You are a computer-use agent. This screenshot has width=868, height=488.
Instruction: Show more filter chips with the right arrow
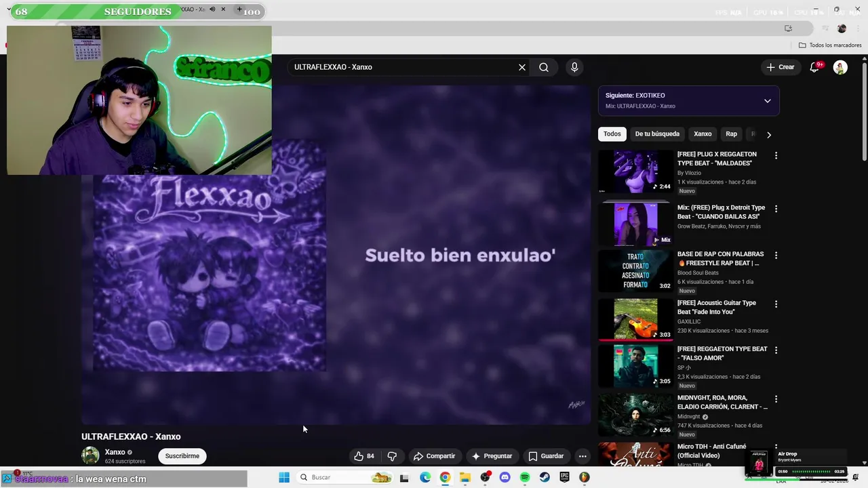[x=769, y=135]
